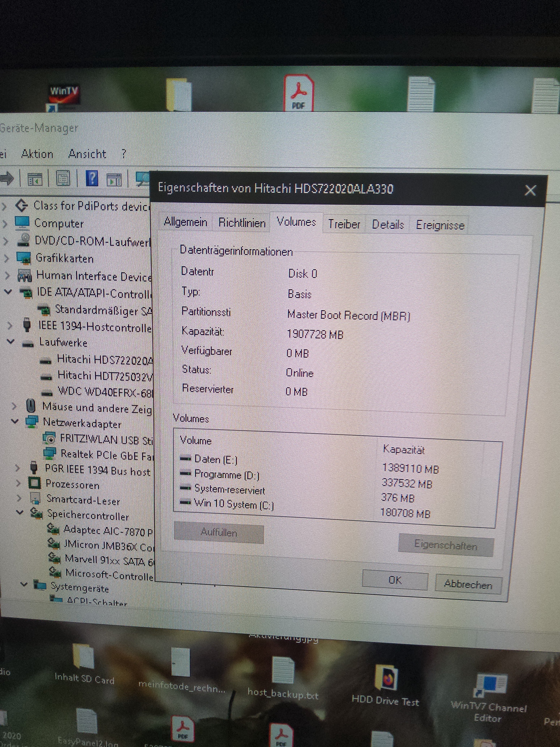
Task: Open the Aktion menu
Action: click(x=37, y=154)
